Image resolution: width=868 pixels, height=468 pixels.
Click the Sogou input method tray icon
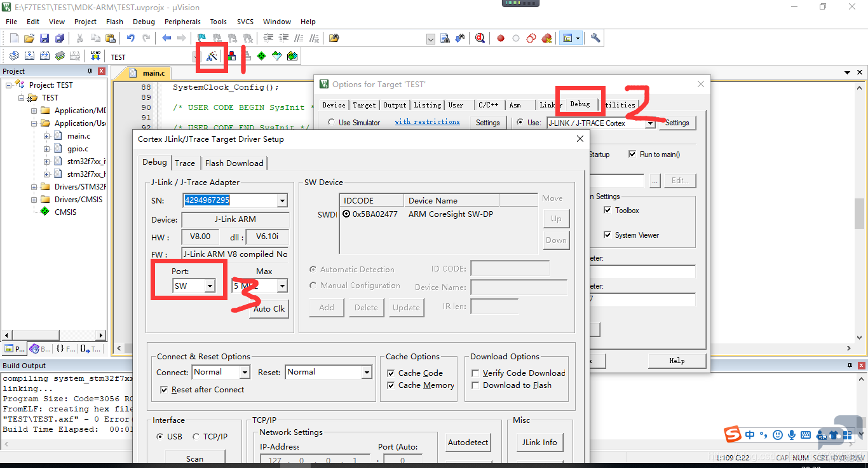(733, 435)
